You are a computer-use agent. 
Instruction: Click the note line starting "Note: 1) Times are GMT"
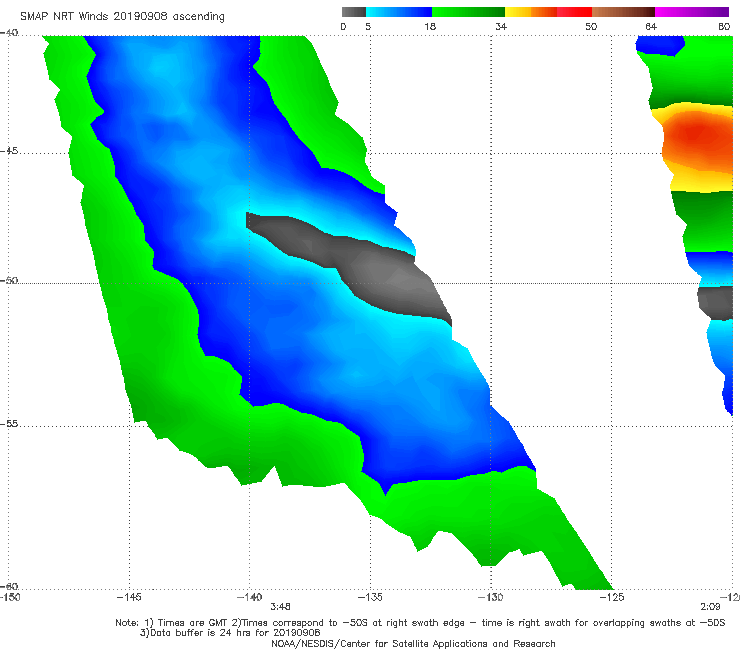click(420, 623)
